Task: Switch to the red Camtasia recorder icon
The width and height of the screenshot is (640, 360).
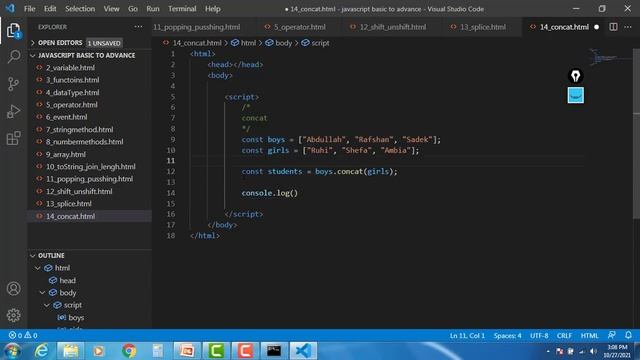Action: pyautogui.click(x=245, y=351)
